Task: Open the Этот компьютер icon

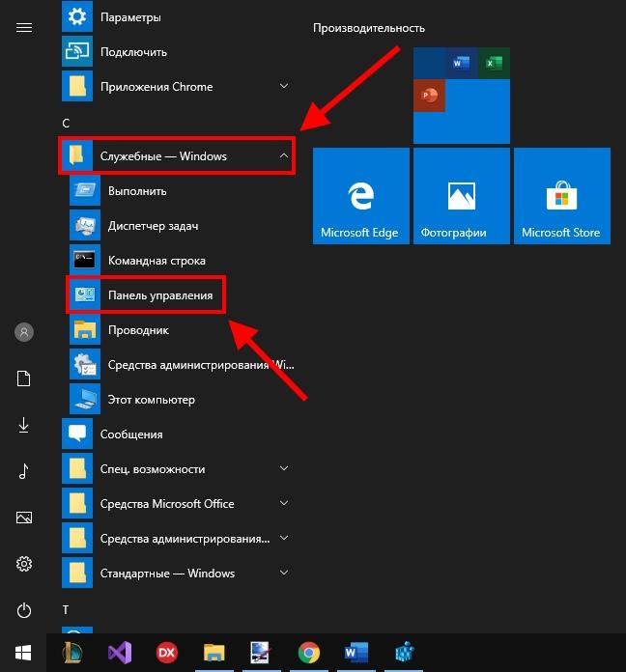Action: pos(85,399)
